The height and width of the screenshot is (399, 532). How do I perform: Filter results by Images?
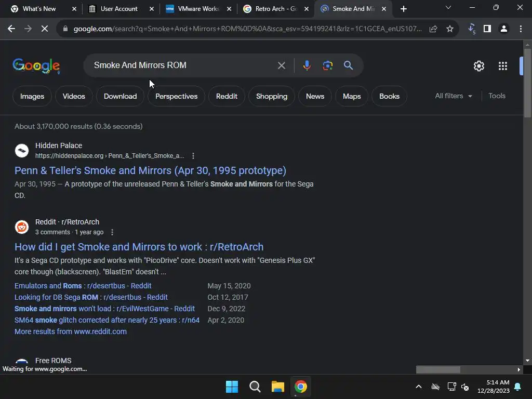point(32,96)
